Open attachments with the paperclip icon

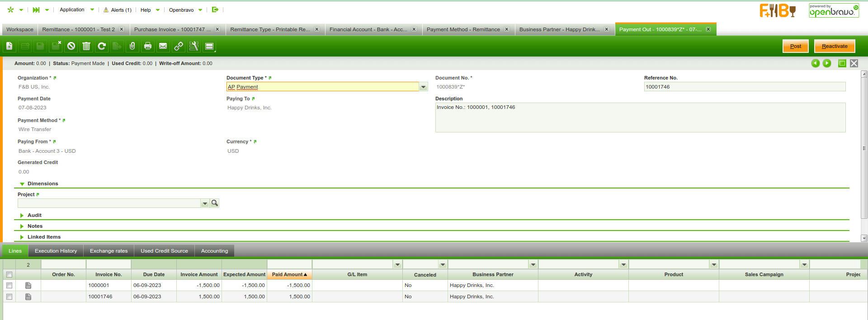[x=132, y=46]
